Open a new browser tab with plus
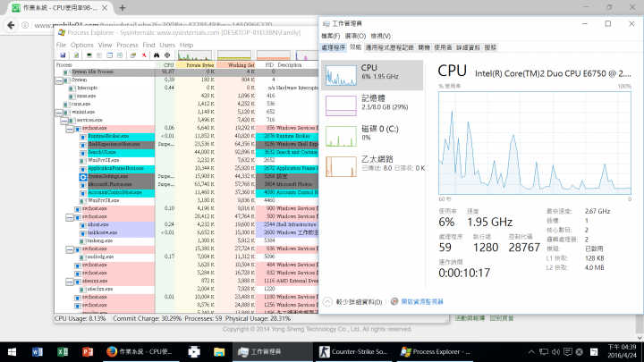Image resolution: width=644 pixels, height=362 pixels. (123, 7)
